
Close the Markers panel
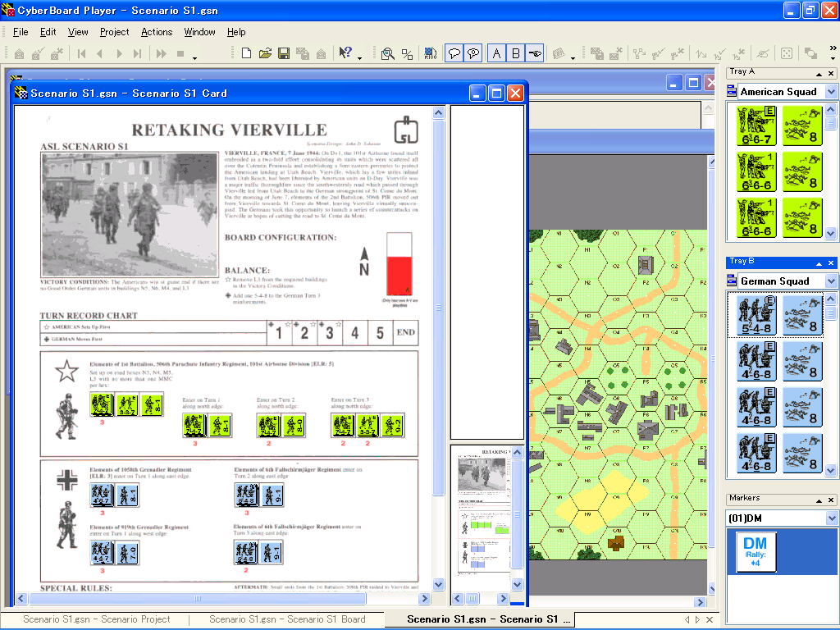pos(831,500)
